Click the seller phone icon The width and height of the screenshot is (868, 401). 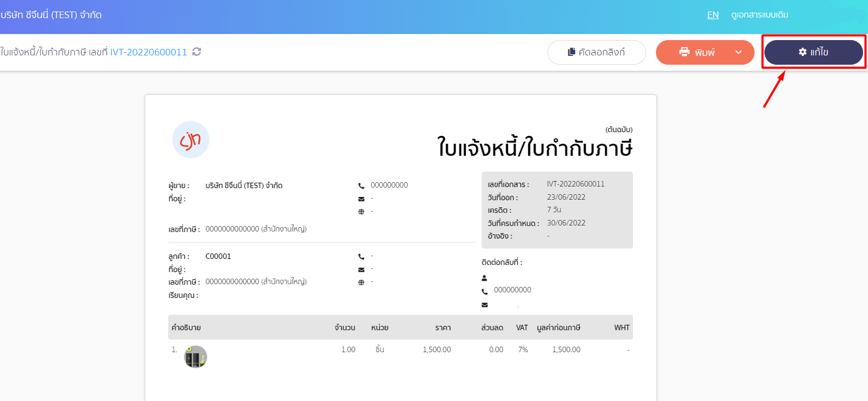[x=361, y=185]
